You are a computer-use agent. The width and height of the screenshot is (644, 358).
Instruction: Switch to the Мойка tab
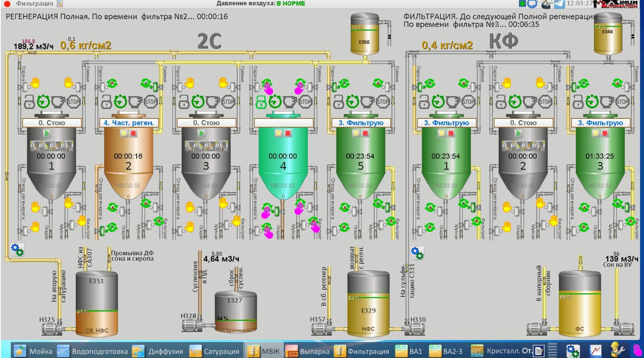[33, 351]
